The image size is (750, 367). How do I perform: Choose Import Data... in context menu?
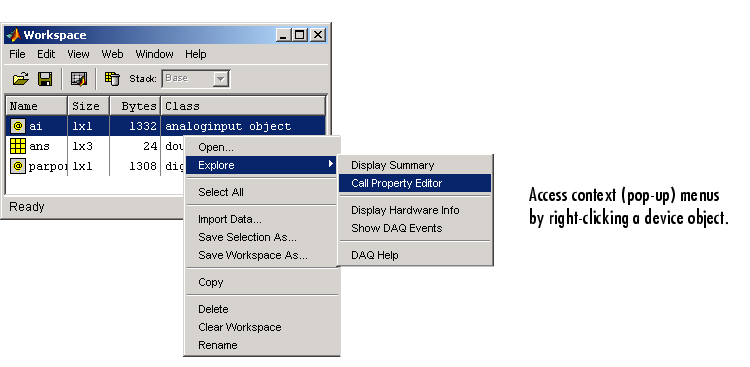(262, 219)
